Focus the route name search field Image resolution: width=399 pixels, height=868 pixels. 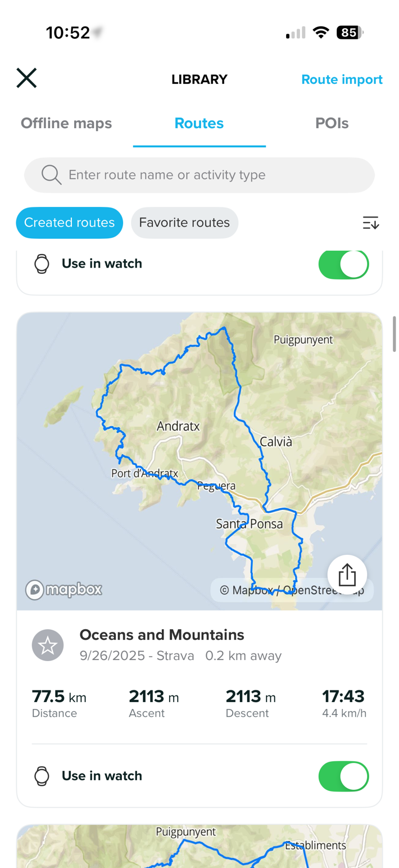click(x=214, y=175)
